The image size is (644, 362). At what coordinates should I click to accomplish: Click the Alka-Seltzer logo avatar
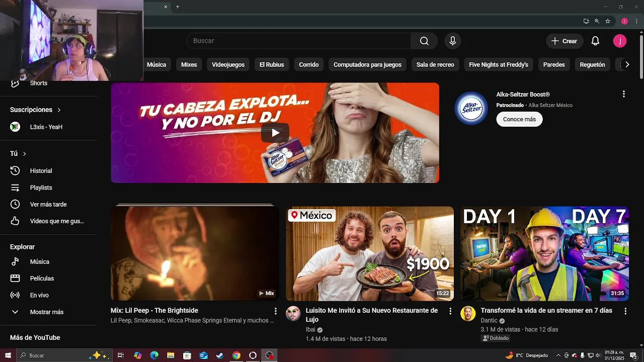point(471,108)
